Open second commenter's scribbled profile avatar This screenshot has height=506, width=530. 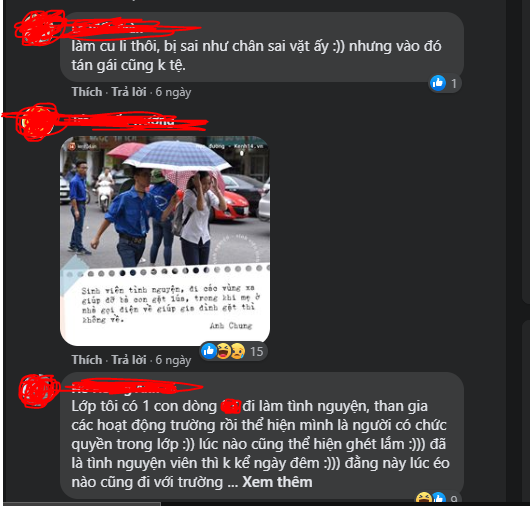pyautogui.click(x=37, y=122)
